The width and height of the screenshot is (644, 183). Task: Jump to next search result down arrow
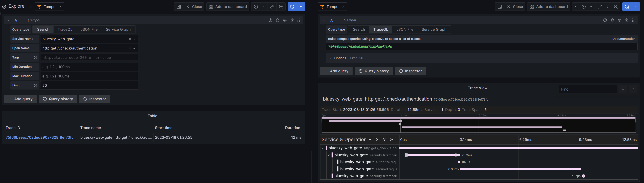pyautogui.click(x=623, y=89)
